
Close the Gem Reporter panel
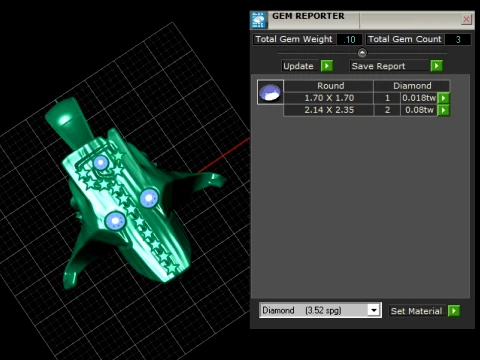(466, 19)
